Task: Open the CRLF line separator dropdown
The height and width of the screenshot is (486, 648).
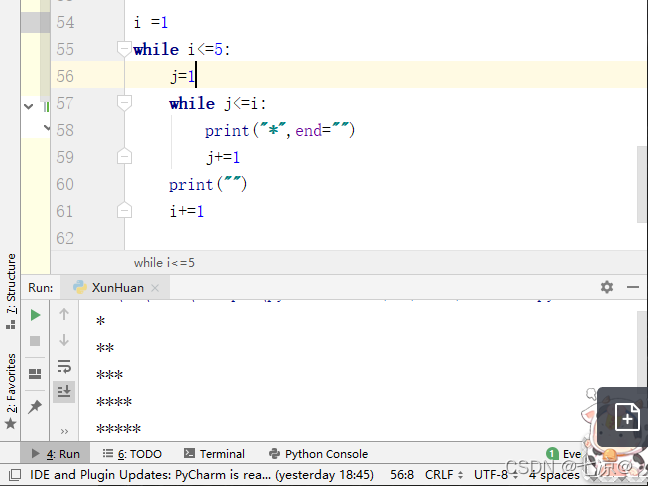Action: (x=443, y=475)
